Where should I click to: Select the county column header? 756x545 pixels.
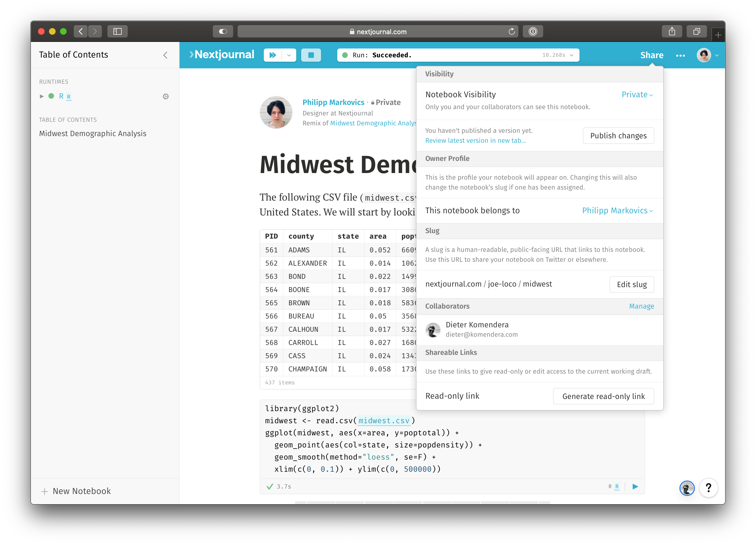301,236
